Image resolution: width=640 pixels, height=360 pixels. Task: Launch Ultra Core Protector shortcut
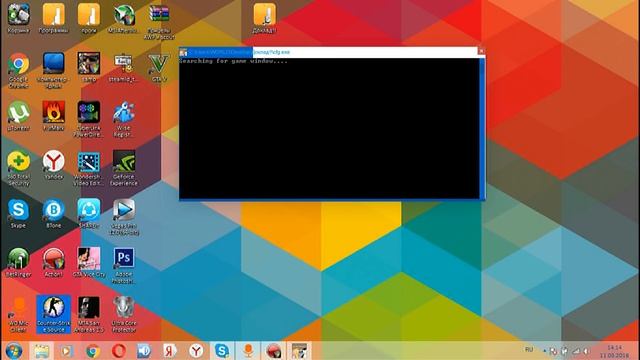pos(123,314)
